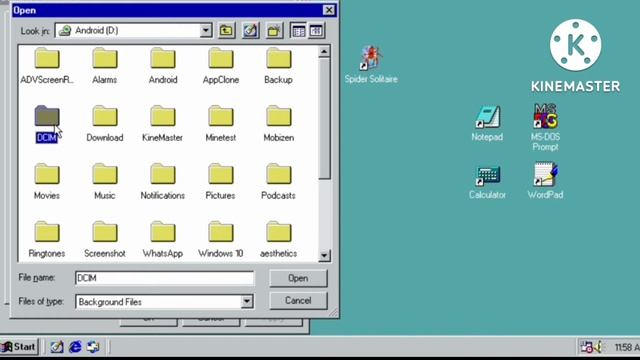Select the highlighted DCIM folder

[x=47, y=124]
